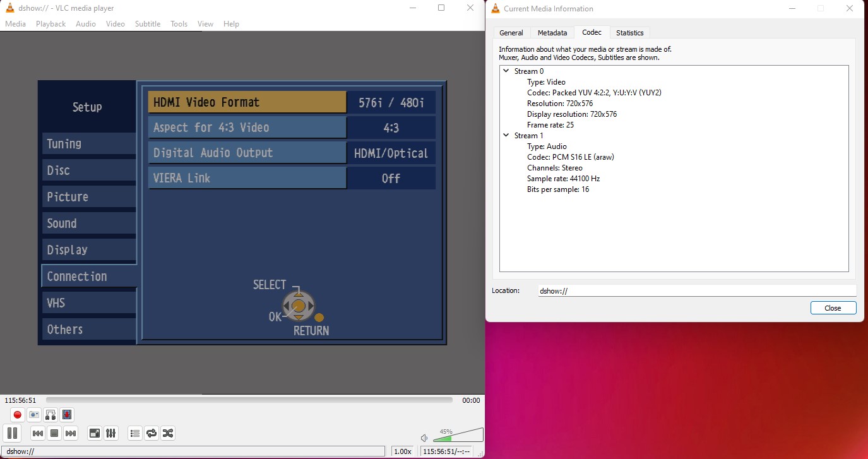The height and width of the screenshot is (459, 868).
Task: Collapse the Stream 1 tree node
Action: tap(507, 136)
